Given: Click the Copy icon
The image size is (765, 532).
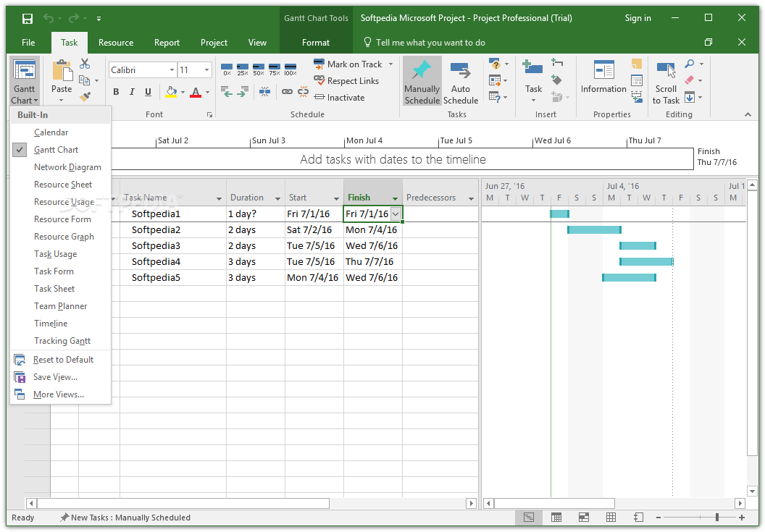Looking at the screenshot, I should click(85, 80).
